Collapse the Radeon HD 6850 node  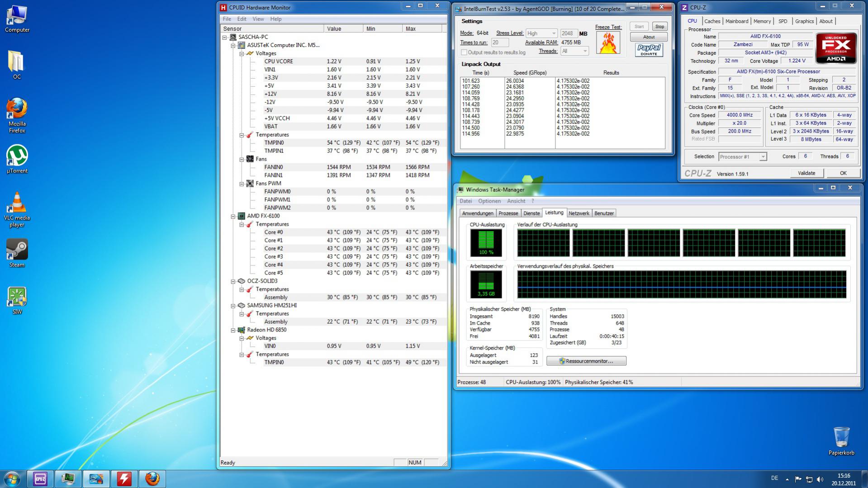(233, 330)
